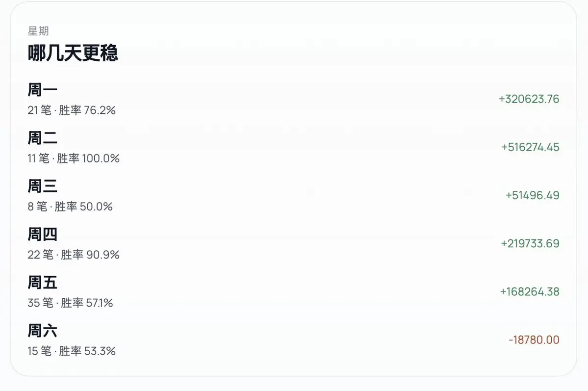
Task: Click the red -18780.00 loss value
Action: [x=534, y=339]
